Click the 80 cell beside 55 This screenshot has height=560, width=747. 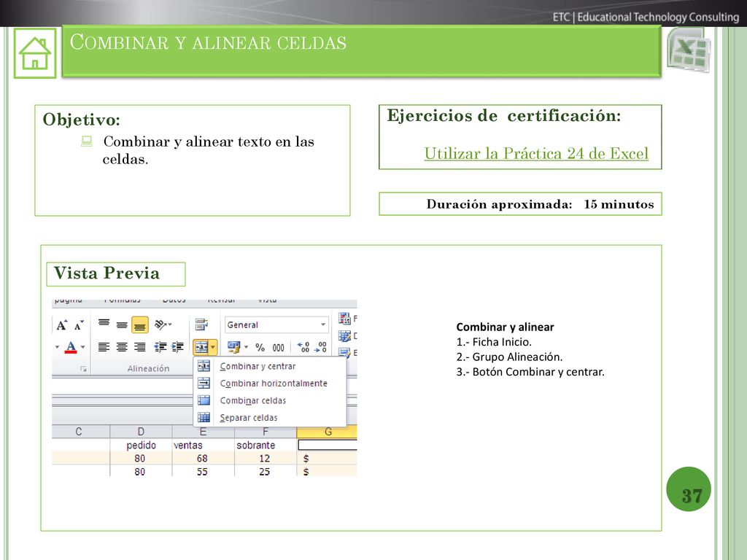pos(141,472)
